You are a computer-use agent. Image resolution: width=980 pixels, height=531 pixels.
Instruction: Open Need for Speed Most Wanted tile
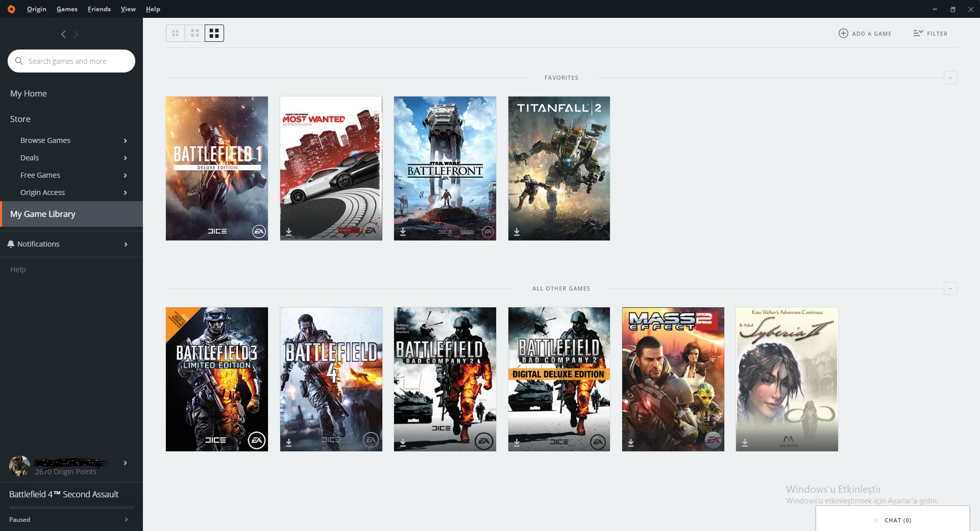tap(331, 168)
